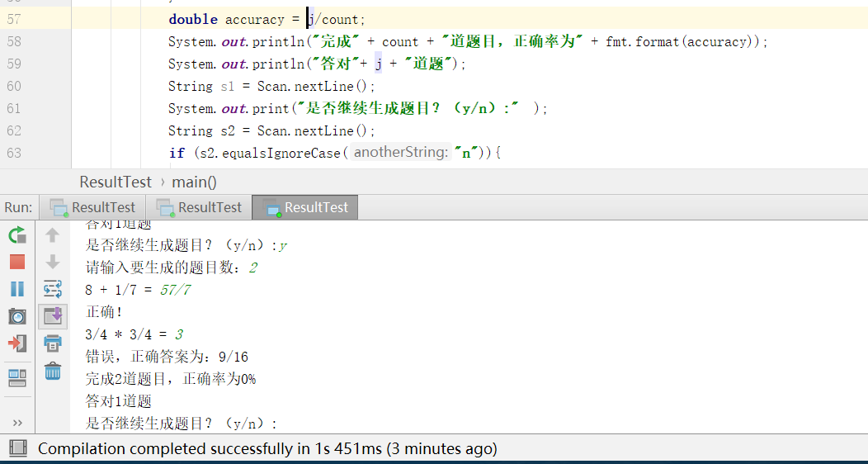The height and width of the screenshot is (464, 868).
Task: Click the 'anotherString:' parameter hint
Action: pos(401,152)
